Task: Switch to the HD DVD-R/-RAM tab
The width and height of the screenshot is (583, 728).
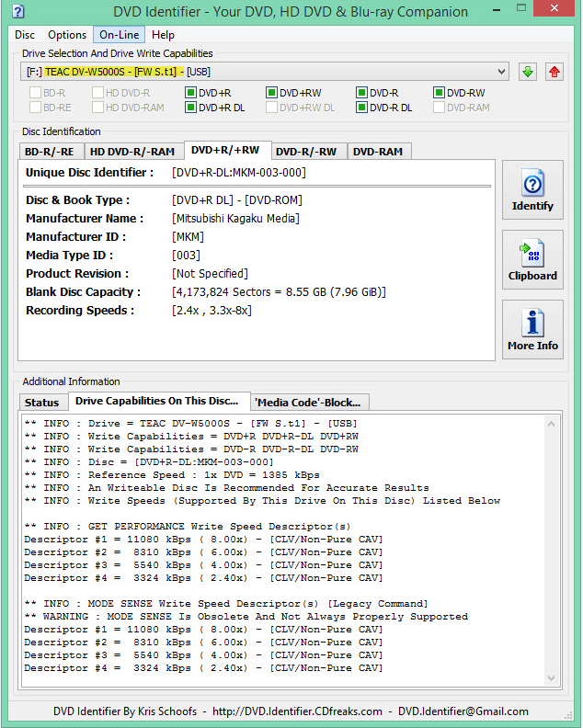Action: tap(132, 152)
